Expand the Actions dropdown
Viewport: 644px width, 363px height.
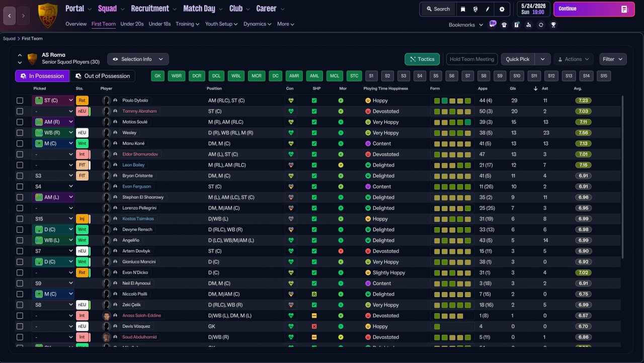[574, 59]
